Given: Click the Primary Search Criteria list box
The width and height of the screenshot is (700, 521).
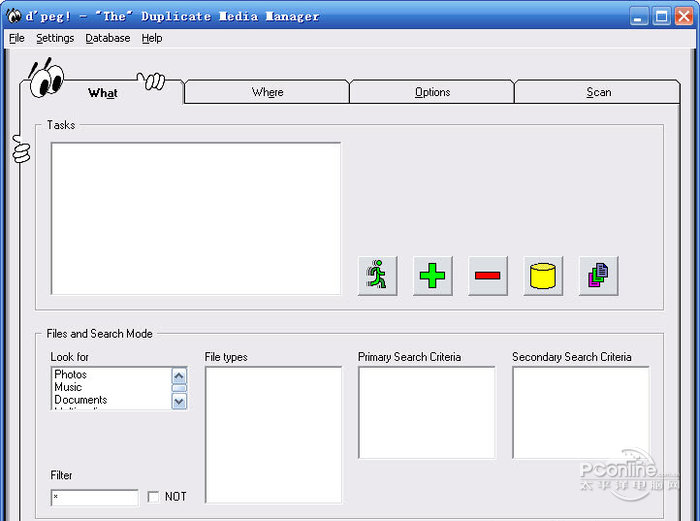Looking at the screenshot, I should point(426,413).
